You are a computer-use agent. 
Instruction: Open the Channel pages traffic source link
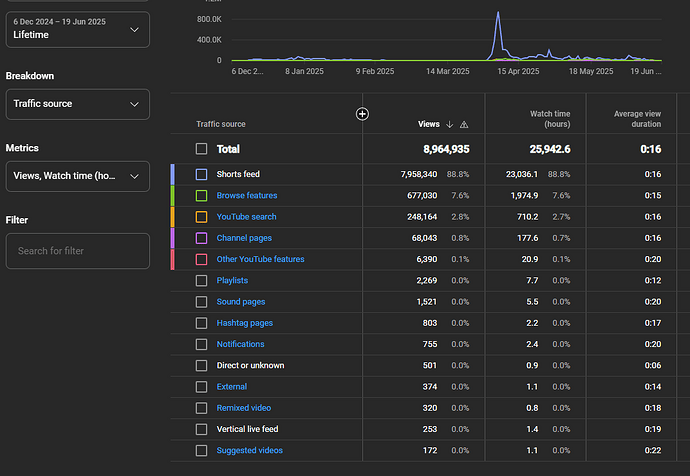coord(244,238)
